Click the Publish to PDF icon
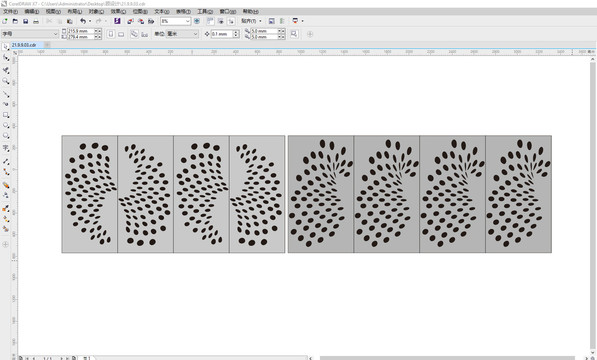597x360 pixels. coord(151,21)
